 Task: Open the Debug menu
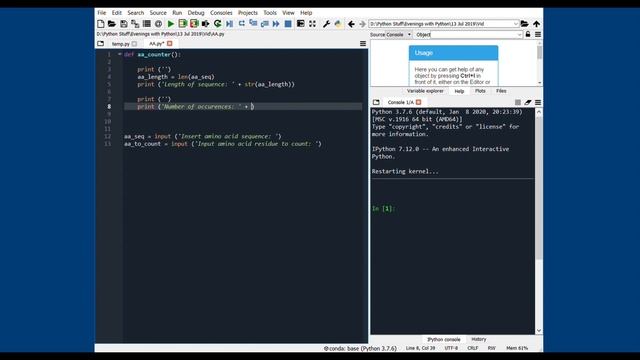pos(196,13)
